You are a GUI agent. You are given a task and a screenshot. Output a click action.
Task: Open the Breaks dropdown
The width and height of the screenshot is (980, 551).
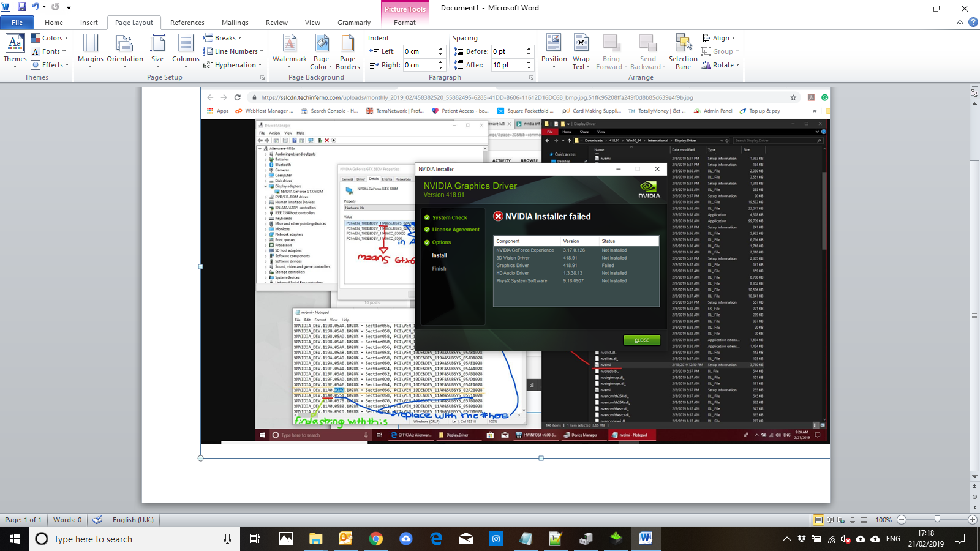[x=223, y=38]
